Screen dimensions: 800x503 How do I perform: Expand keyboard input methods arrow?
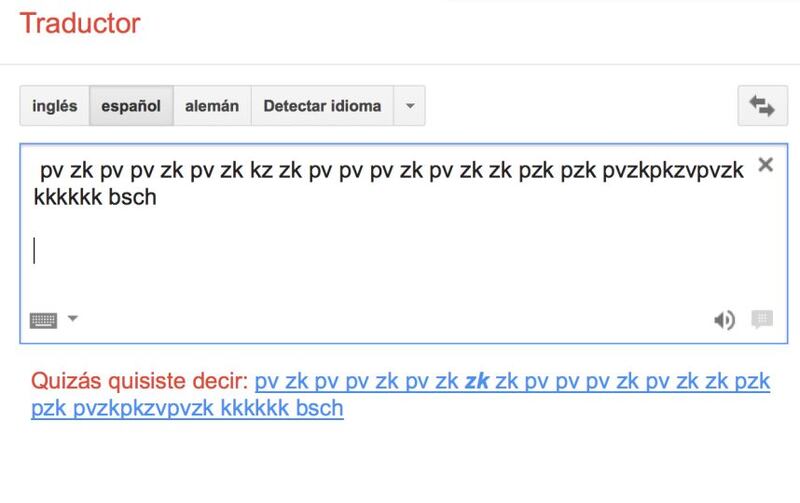[x=72, y=318]
